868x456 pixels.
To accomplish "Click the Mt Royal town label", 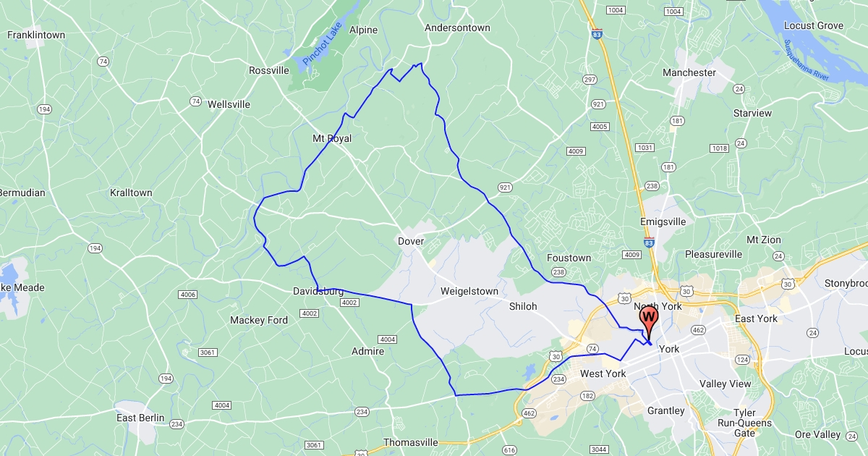I will point(332,138).
